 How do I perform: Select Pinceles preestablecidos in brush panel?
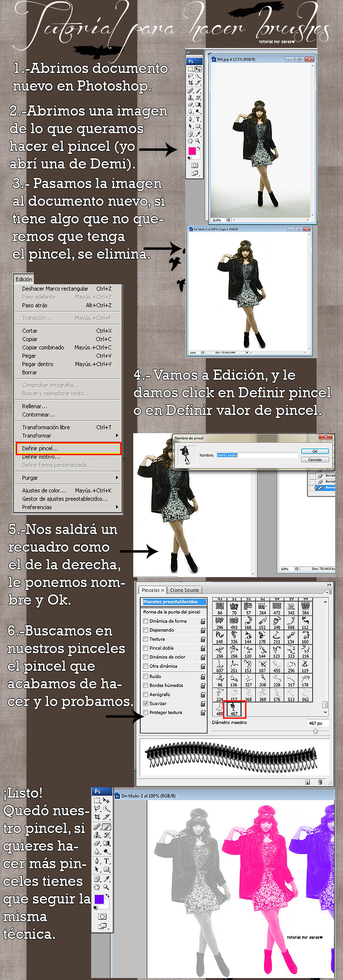click(x=174, y=602)
